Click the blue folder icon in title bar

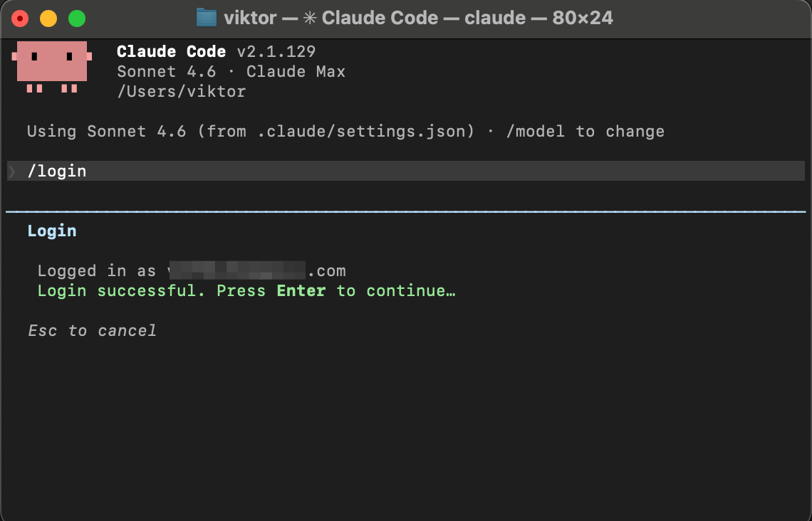(206, 18)
